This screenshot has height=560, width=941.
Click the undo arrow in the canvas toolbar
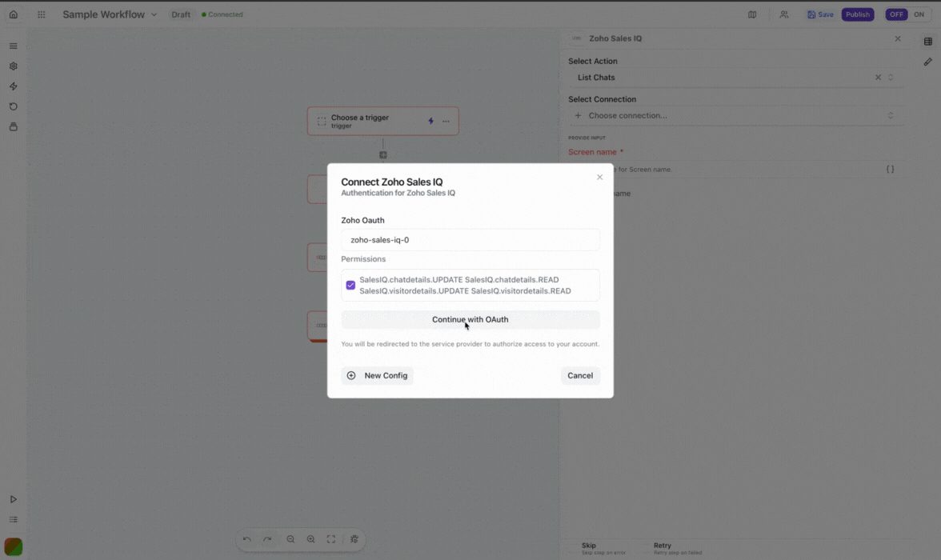click(247, 539)
